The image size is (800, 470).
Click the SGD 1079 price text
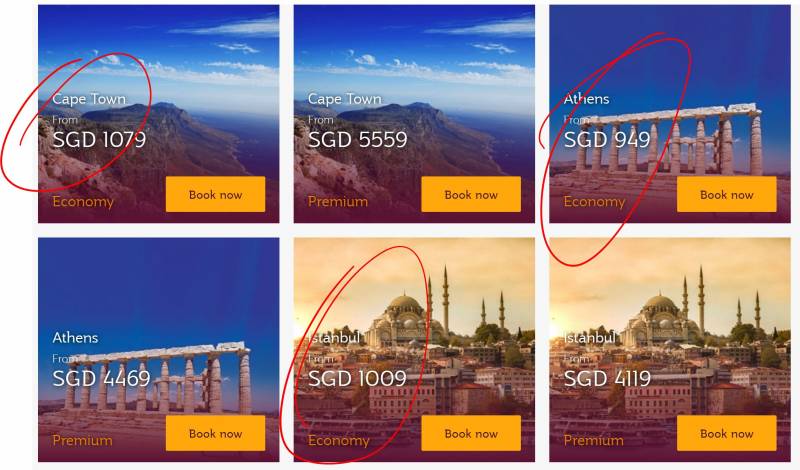coord(99,139)
